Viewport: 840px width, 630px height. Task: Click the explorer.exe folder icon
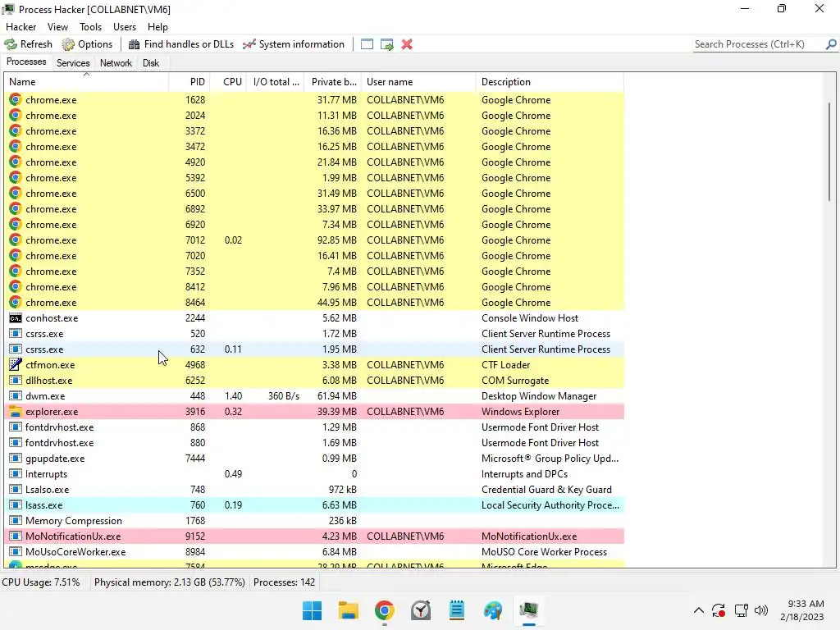coord(16,412)
